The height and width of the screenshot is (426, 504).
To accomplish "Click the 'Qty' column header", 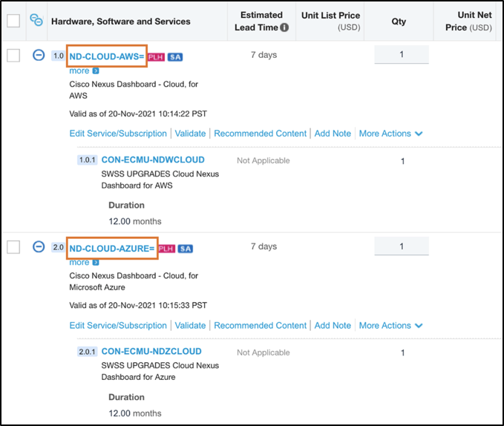I will 399,22.
